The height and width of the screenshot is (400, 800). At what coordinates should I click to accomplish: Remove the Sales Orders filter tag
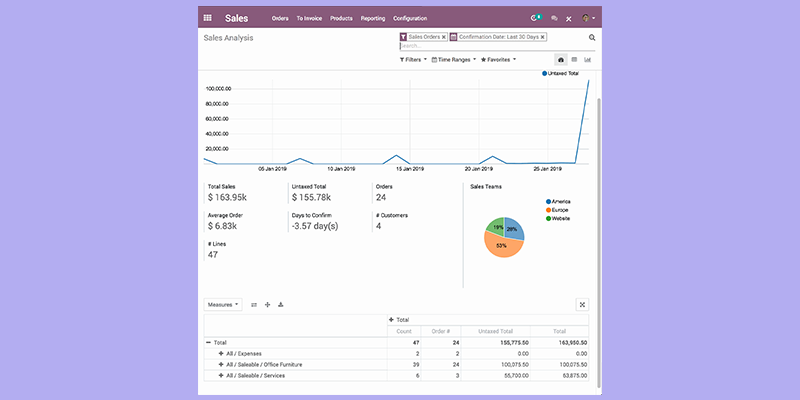pyautogui.click(x=443, y=37)
